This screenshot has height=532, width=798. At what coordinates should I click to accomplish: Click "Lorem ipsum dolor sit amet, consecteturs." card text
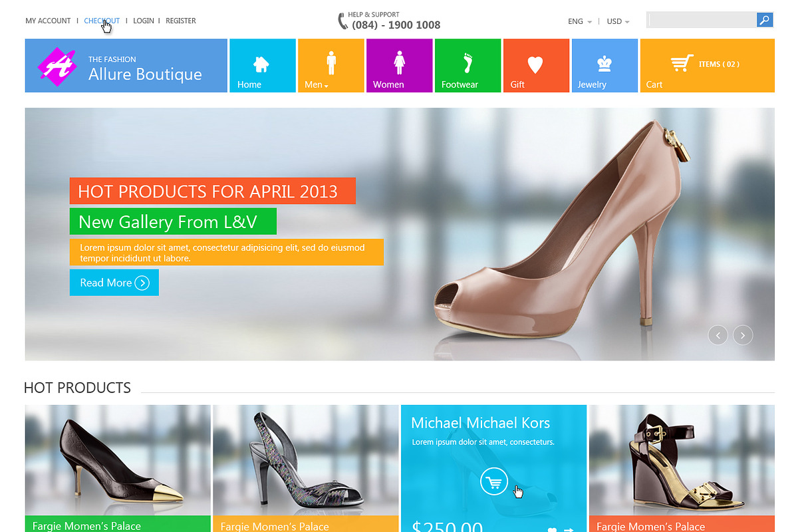pyautogui.click(x=483, y=442)
